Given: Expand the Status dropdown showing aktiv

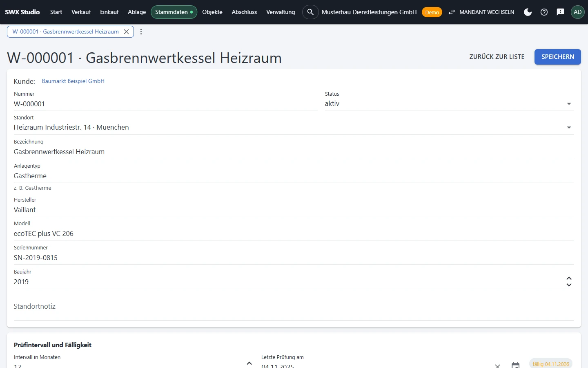Looking at the screenshot, I should [569, 104].
